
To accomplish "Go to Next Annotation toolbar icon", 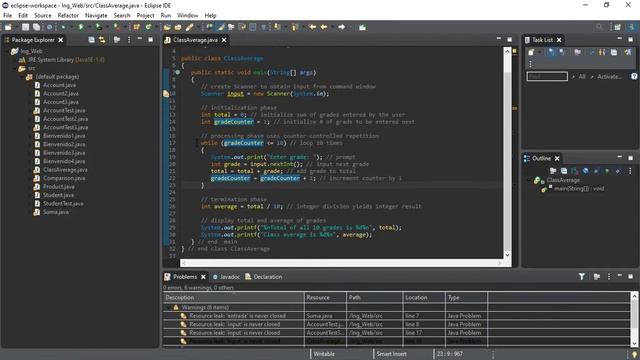I will [277, 27].
